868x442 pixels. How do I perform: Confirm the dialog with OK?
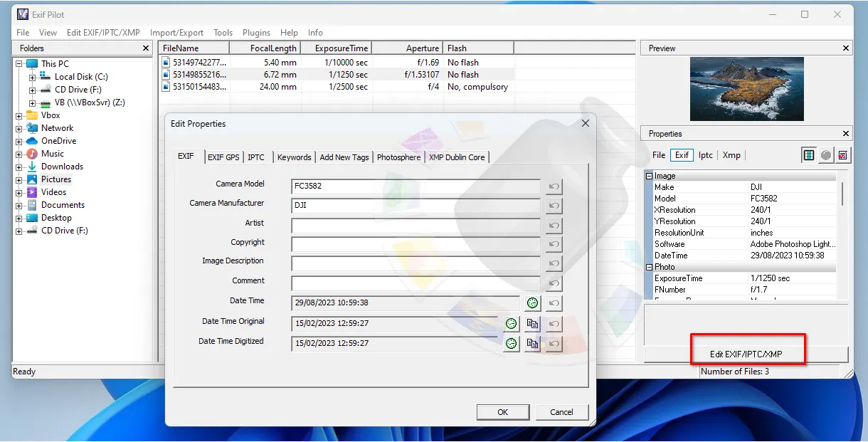tap(503, 412)
